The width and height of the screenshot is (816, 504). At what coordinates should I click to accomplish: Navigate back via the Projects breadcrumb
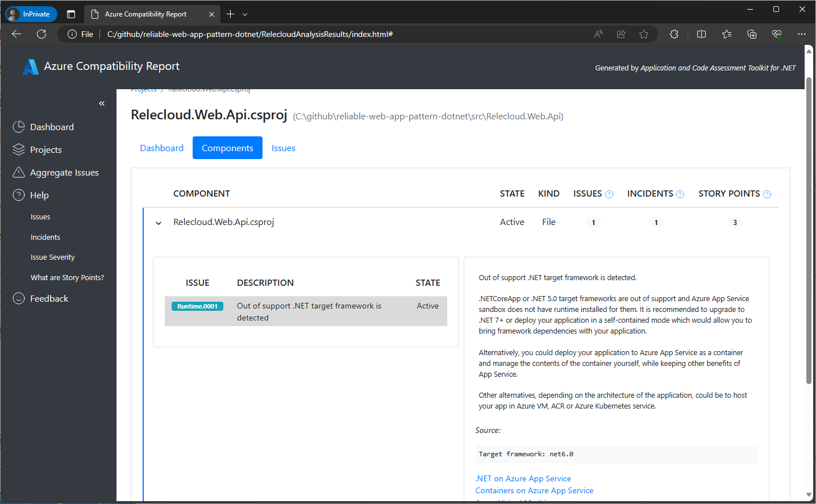click(144, 89)
